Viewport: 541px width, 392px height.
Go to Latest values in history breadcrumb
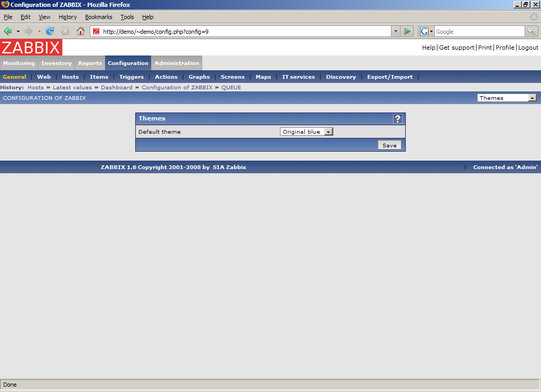(x=72, y=88)
